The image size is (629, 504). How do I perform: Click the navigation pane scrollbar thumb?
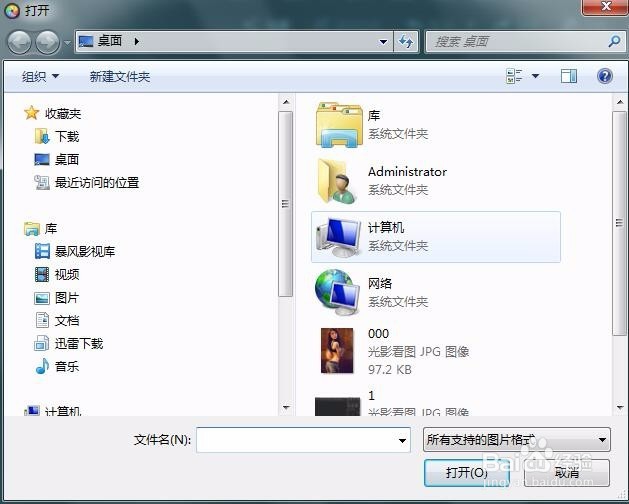(x=286, y=204)
